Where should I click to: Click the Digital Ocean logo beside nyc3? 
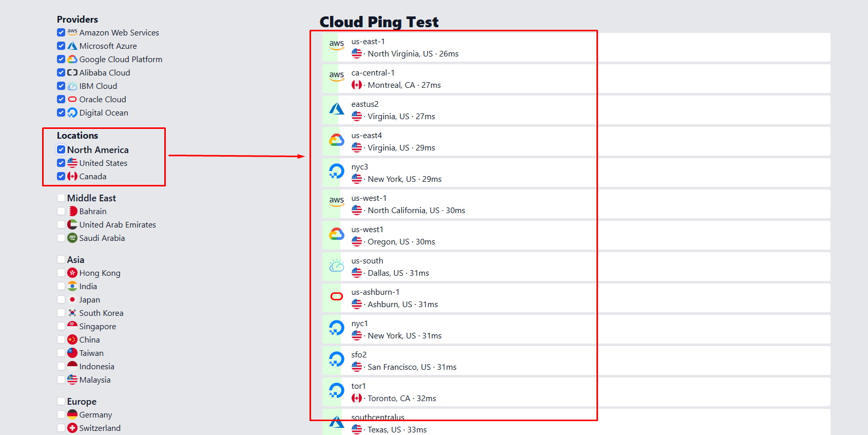tap(336, 171)
